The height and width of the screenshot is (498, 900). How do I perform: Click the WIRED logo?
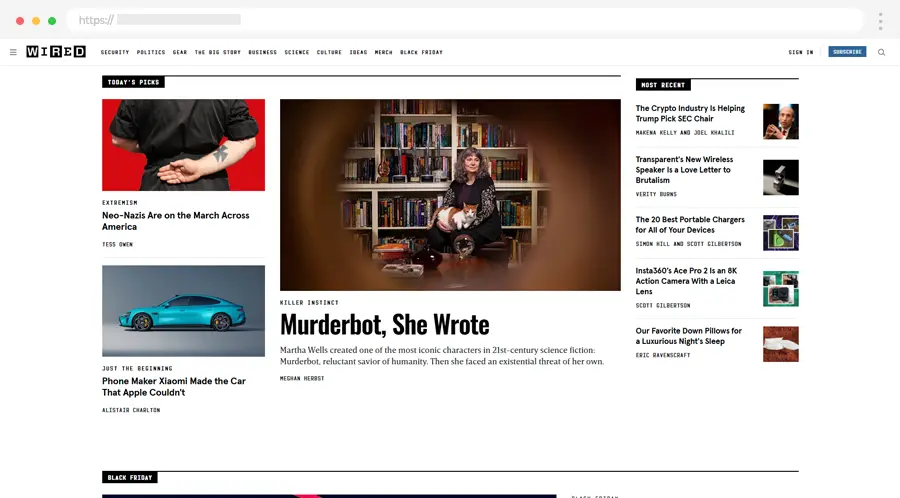pyautogui.click(x=56, y=52)
